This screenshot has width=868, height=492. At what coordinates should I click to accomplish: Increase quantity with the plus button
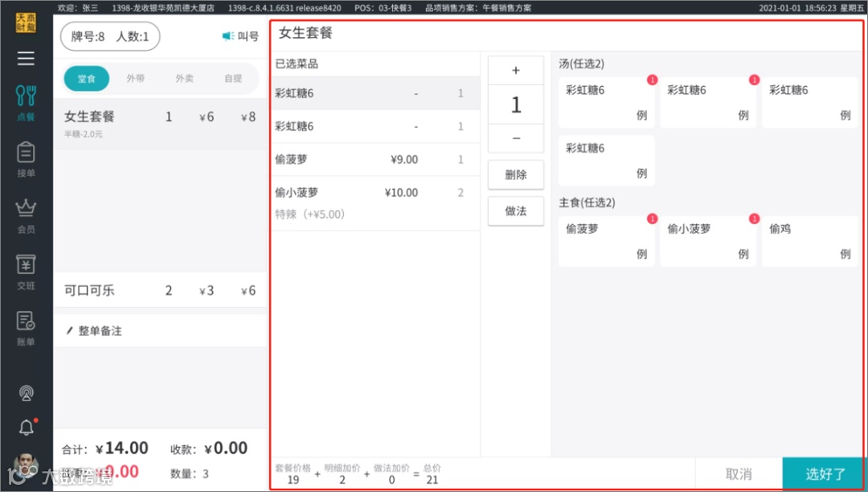pyautogui.click(x=516, y=70)
